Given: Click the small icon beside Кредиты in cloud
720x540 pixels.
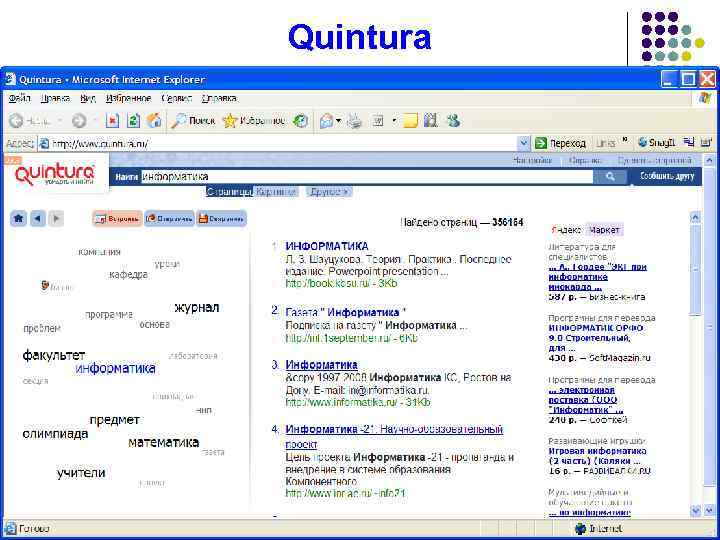Looking at the screenshot, I should [x=45, y=287].
